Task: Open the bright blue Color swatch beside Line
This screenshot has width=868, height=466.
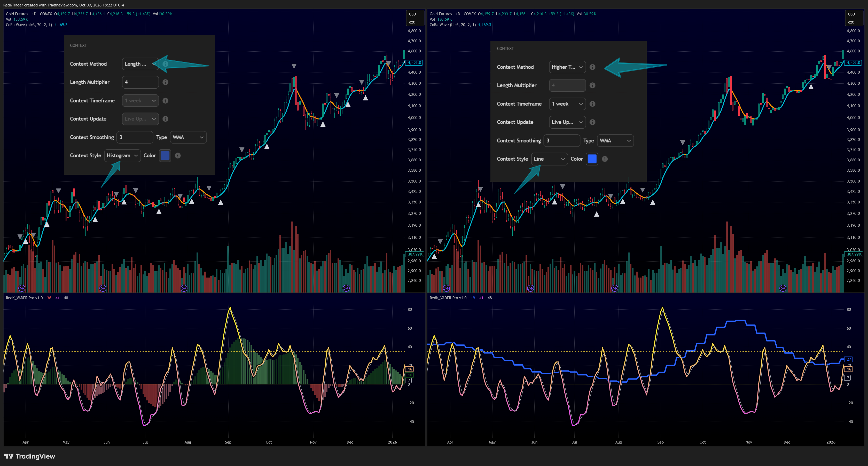Action: [x=592, y=159]
